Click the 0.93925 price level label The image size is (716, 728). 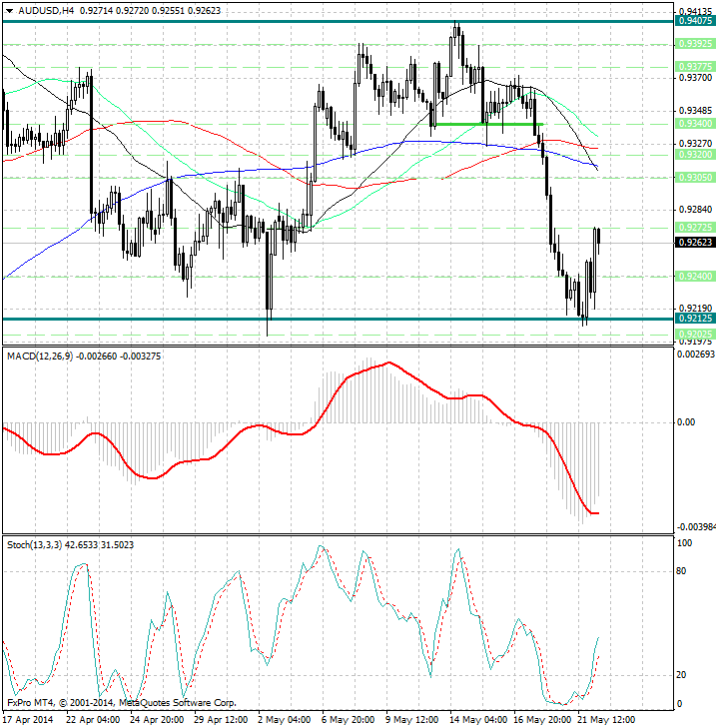pyautogui.click(x=695, y=44)
